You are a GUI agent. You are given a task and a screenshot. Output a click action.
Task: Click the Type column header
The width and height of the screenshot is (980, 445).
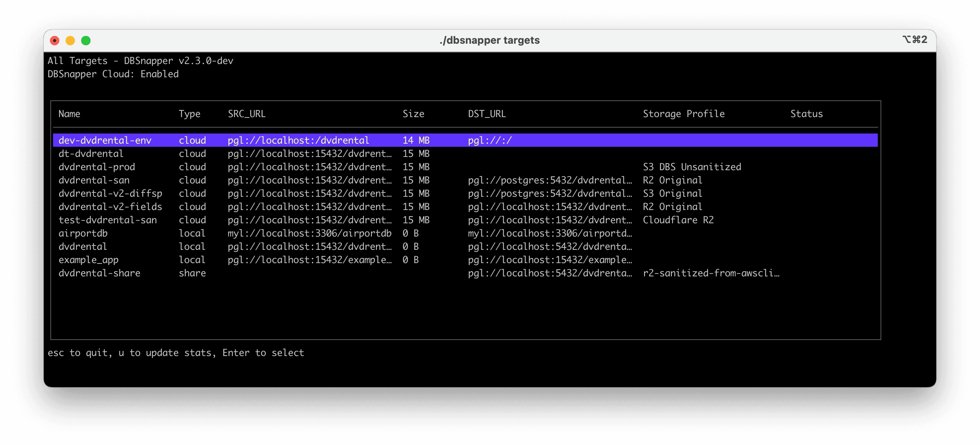pyautogui.click(x=190, y=114)
